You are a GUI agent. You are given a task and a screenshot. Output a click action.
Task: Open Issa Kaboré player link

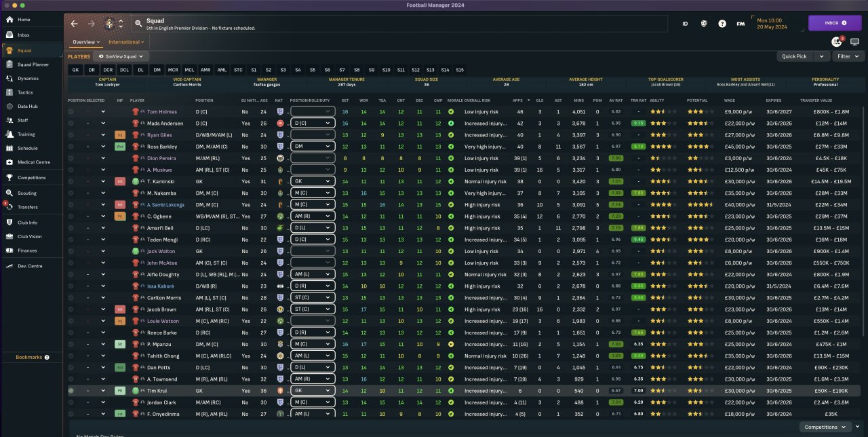161,286
